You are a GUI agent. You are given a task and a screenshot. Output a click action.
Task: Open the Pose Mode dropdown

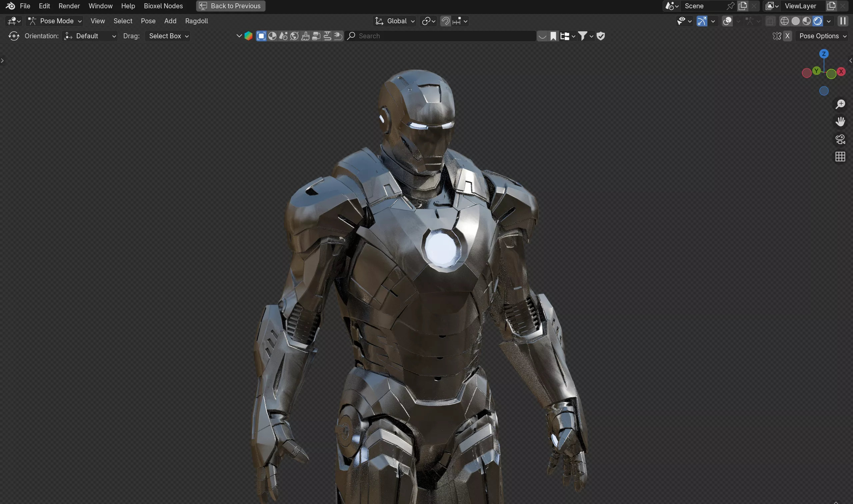54,21
